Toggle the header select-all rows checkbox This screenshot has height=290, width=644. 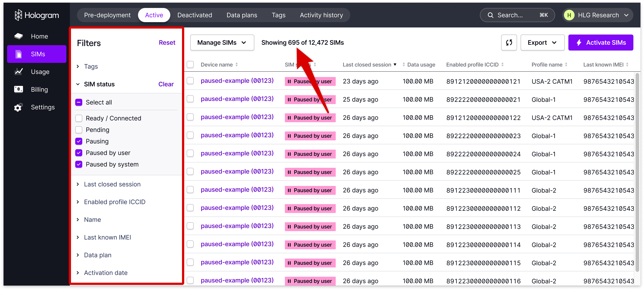point(190,65)
